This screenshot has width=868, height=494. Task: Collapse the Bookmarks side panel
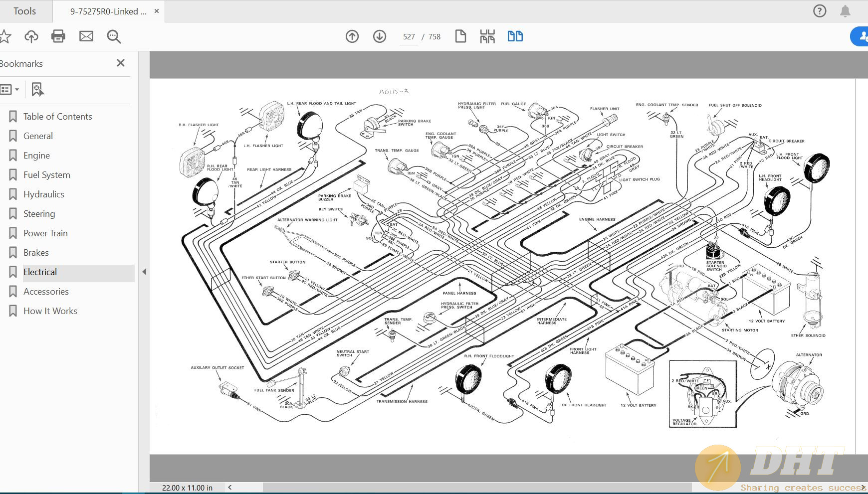pos(120,63)
